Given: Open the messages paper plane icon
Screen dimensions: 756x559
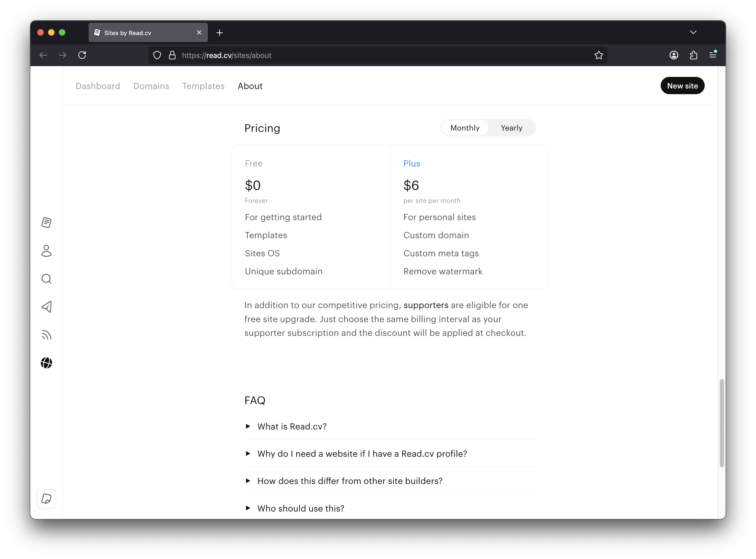Looking at the screenshot, I should 46,307.
